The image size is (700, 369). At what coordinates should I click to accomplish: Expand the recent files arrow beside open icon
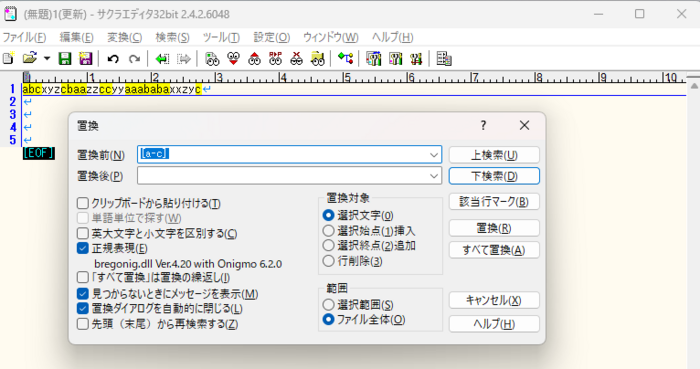click(x=47, y=58)
